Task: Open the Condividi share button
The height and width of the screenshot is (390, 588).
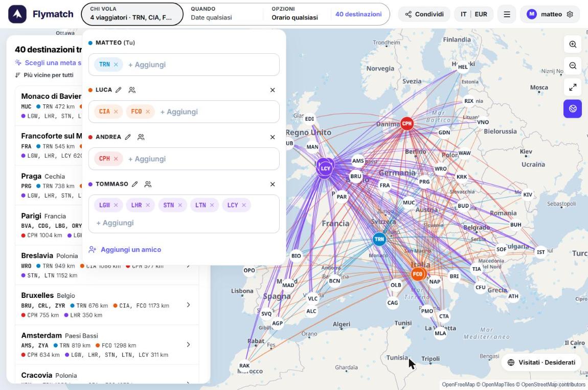Action: point(424,14)
